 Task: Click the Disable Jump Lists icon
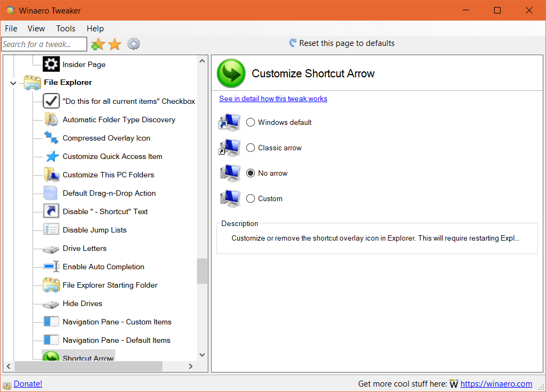click(x=51, y=230)
